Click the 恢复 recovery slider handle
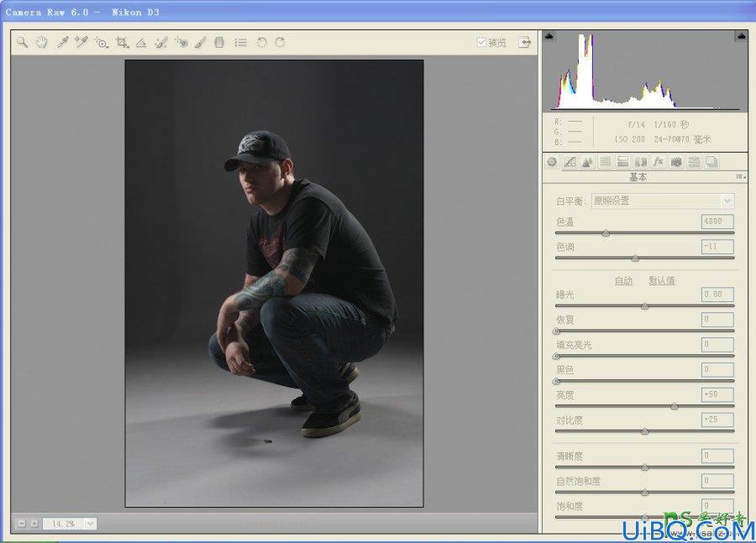Image resolution: width=756 pixels, height=543 pixels. (x=556, y=331)
